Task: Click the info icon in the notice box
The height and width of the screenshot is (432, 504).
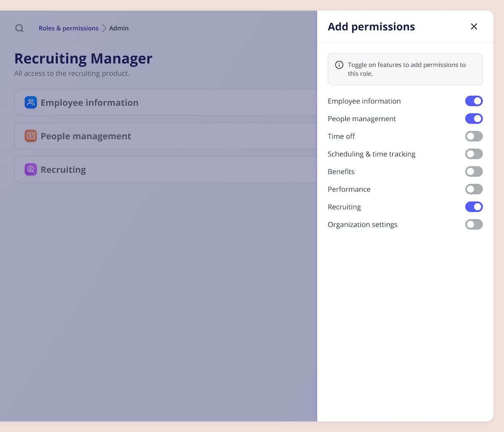Action: pyautogui.click(x=339, y=65)
